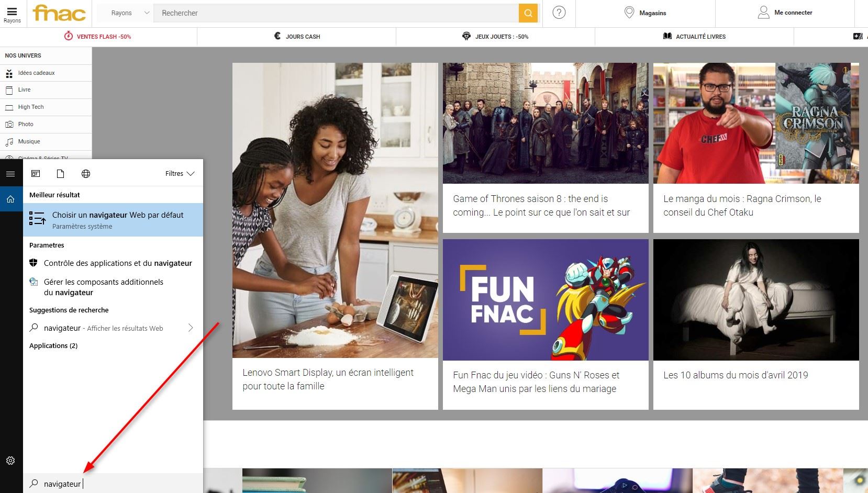The height and width of the screenshot is (493, 868).
Task: Click the Lenovo Smart Display kitchen photo
Action: pos(335,210)
